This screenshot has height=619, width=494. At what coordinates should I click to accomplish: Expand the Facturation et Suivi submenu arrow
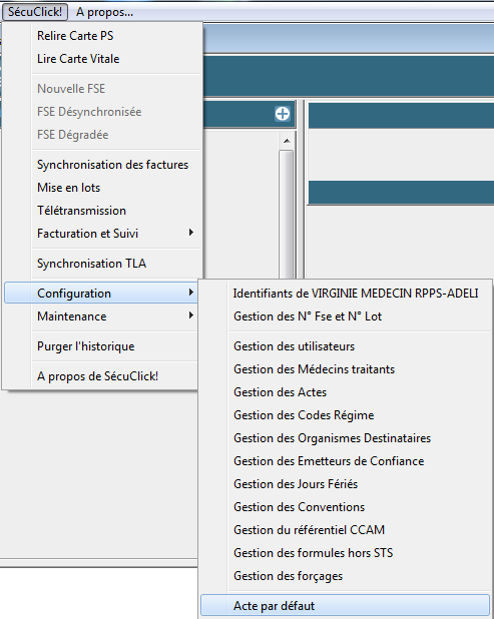tap(191, 233)
